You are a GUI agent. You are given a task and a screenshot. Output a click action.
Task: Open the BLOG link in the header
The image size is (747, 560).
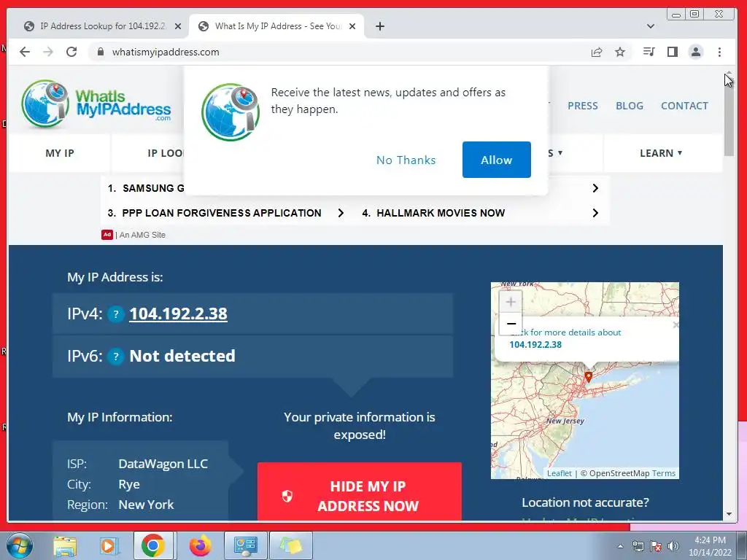click(x=630, y=106)
